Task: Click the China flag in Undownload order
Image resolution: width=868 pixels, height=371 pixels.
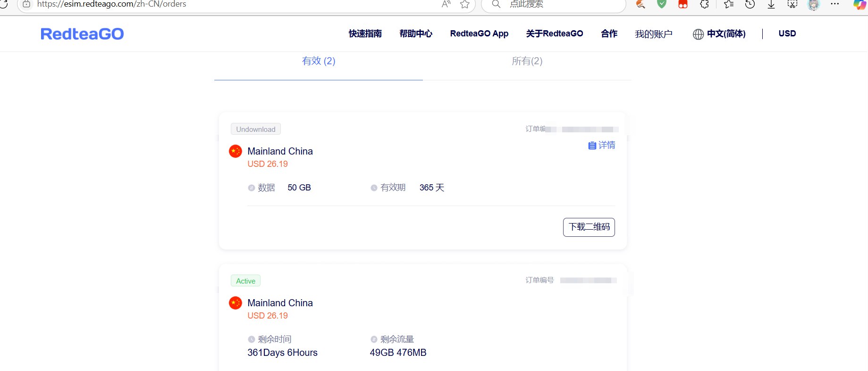Action: click(x=236, y=151)
